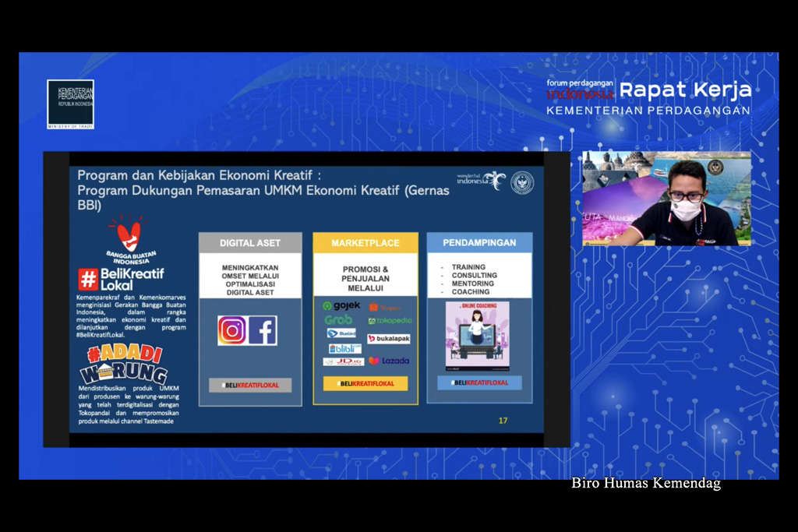
Task: Click the "MENINGKATKAN OMSET MELALUI OPTIMALISASI DIGITAL ASET" text
Action: pyautogui.click(x=250, y=280)
